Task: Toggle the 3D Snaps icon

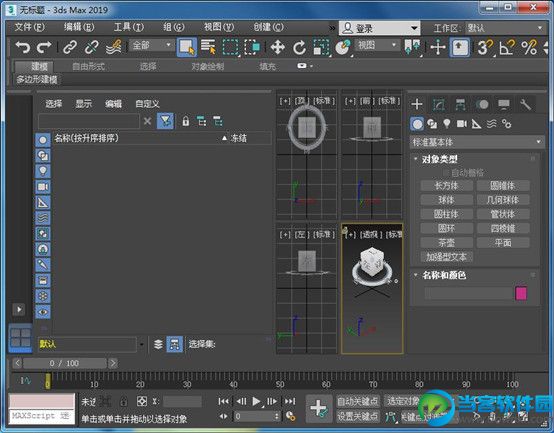Action: pyautogui.click(x=485, y=47)
